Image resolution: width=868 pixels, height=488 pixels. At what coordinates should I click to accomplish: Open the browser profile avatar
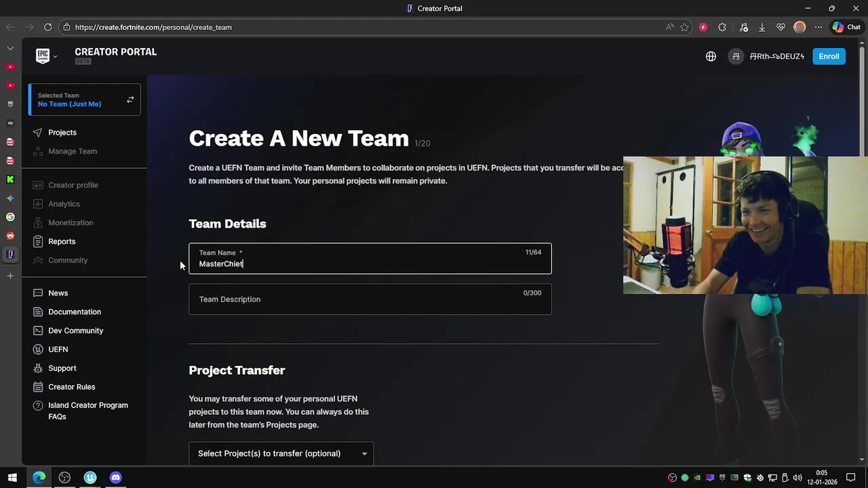click(800, 27)
